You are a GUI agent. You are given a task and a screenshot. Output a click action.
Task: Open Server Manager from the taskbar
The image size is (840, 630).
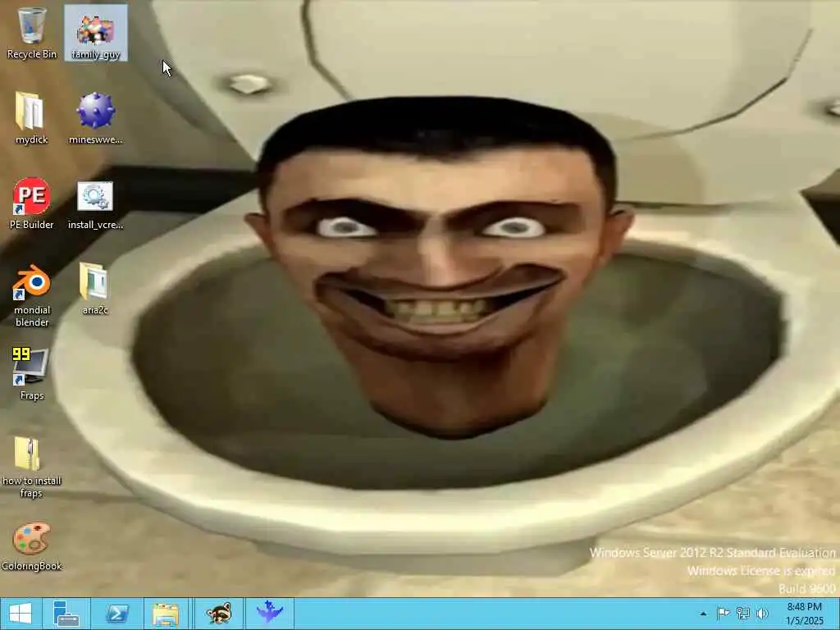66,614
